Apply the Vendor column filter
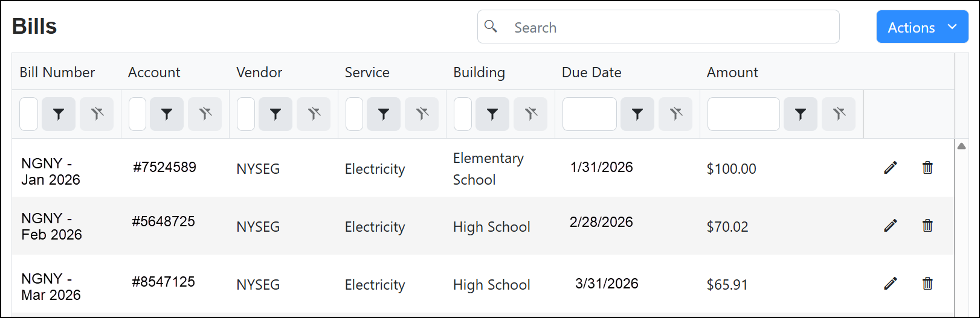 [x=276, y=114]
